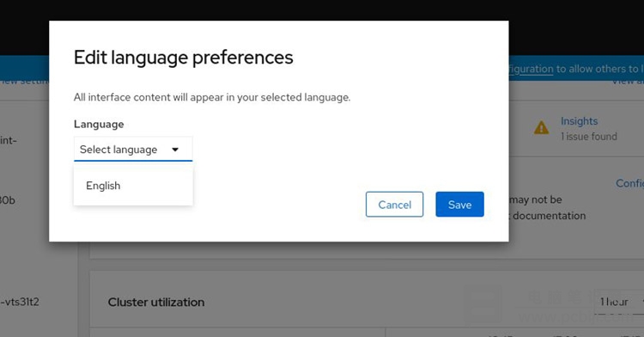Viewport: 644px width, 337px height.
Task: Click the Cluster utilization heading
Action: coord(156,302)
